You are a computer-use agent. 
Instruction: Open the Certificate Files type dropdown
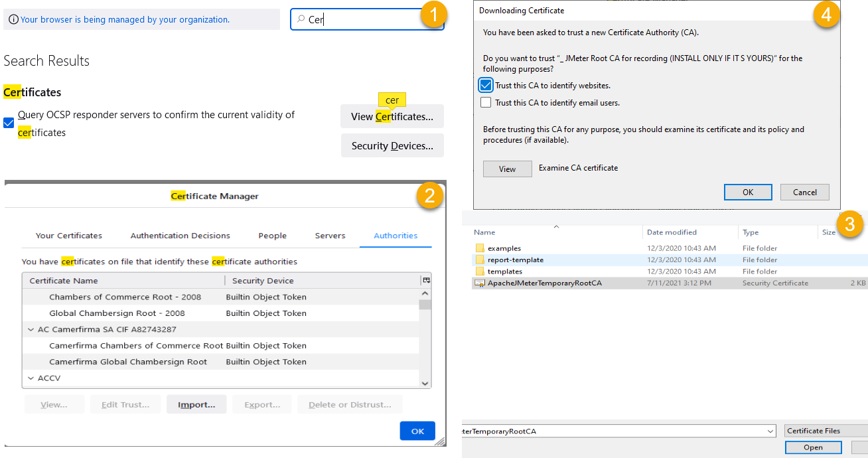point(826,431)
